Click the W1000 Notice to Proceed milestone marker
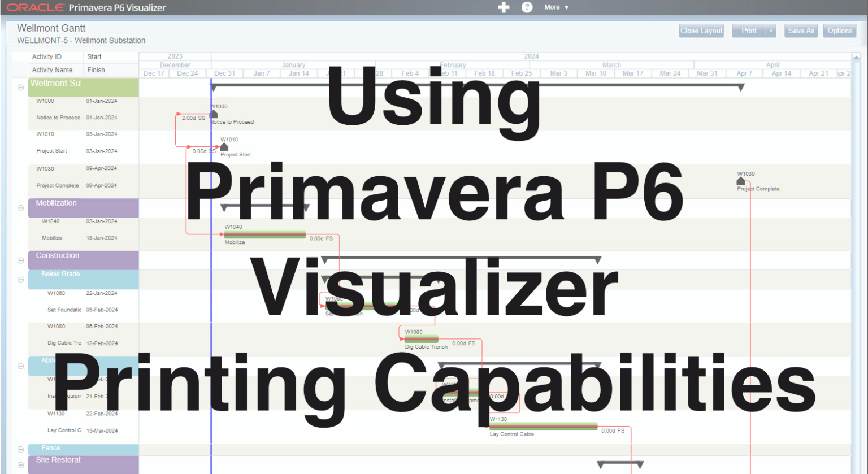 213,114
